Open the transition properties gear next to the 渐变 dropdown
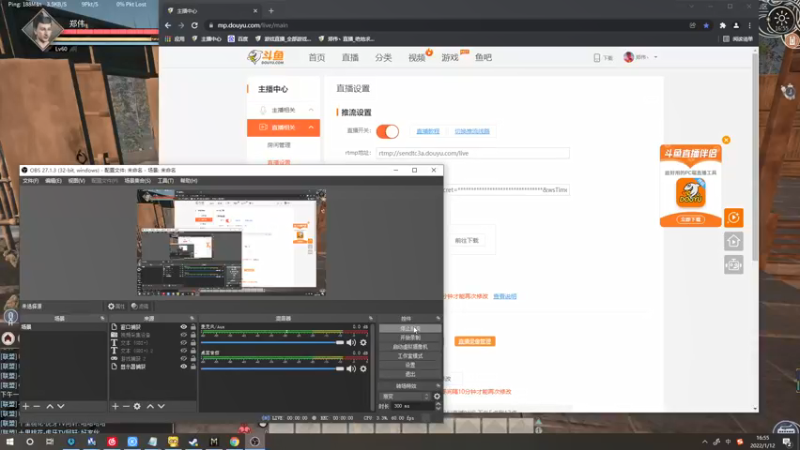Image resolution: width=800 pixels, height=450 pixels. pyautogui.click(x=437, y=396)
